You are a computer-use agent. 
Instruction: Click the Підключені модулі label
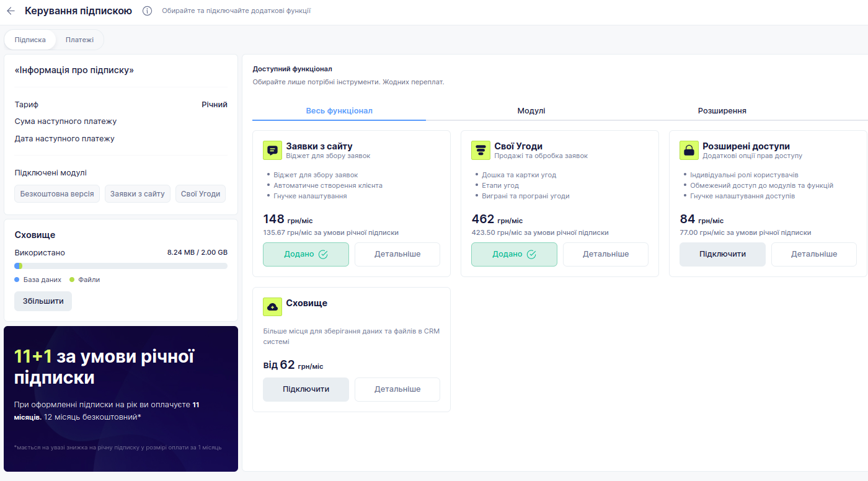[51, 173]
